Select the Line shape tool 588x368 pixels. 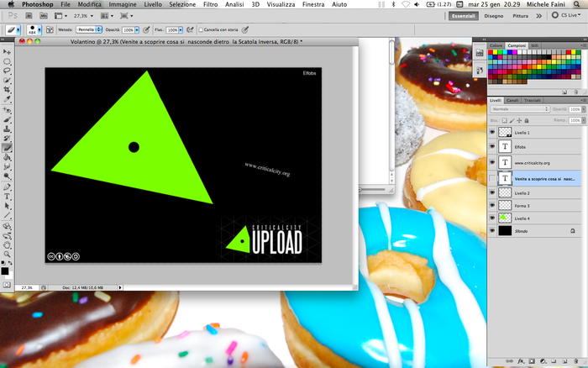[x=7, y=215]
